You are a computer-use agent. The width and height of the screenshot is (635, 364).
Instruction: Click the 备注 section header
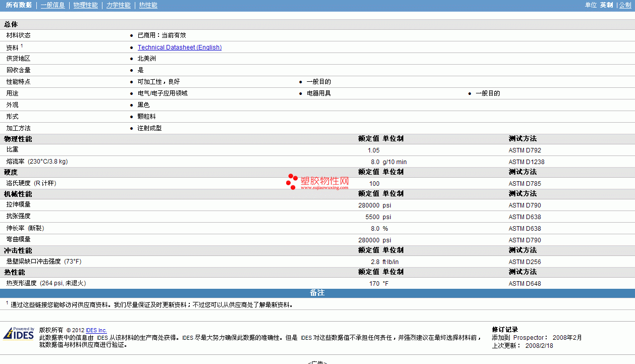tap(317, 293)
